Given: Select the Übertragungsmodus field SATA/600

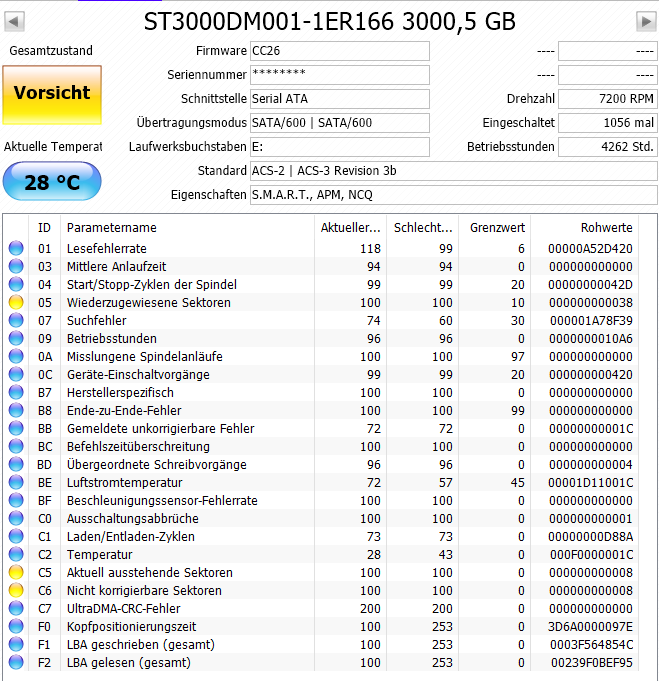Looking at the screenshot, I should (x=340, y=123).
